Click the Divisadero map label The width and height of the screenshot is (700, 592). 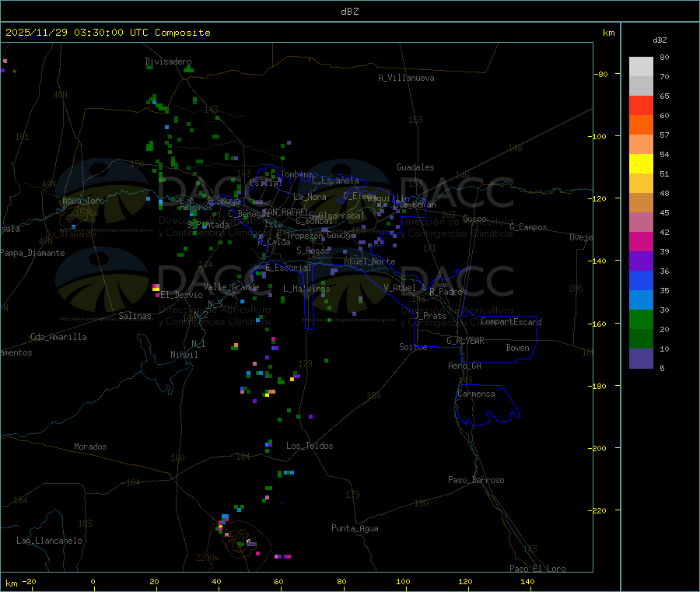(x=168, y=61)
